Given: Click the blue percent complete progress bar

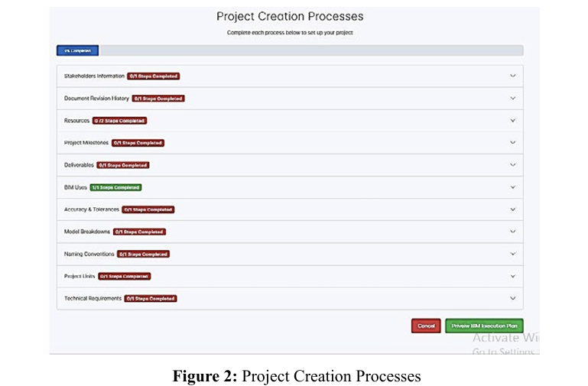Looking at the screenshot, I should [x=78, y=50].
